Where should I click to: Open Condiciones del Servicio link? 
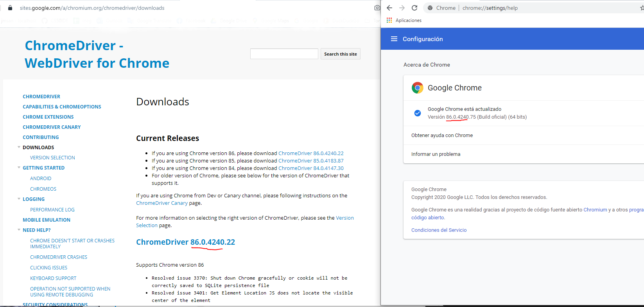(x=439, y=230)
